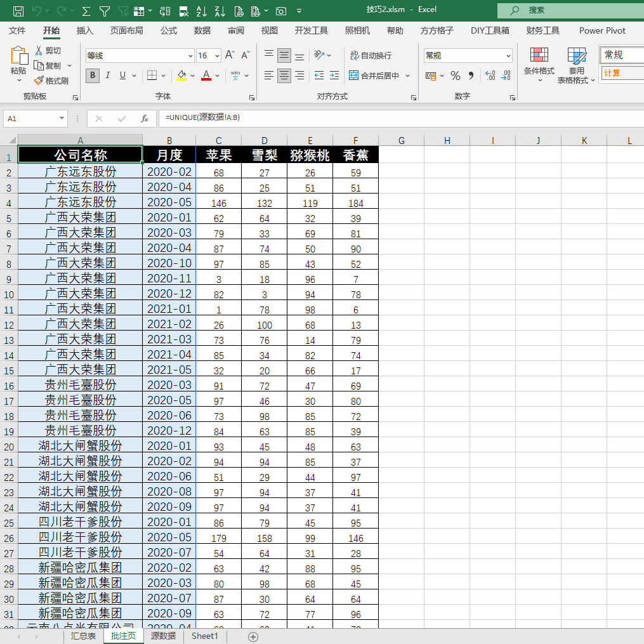
Task: Click the 合并后居中 button
Action: (374, 76)
